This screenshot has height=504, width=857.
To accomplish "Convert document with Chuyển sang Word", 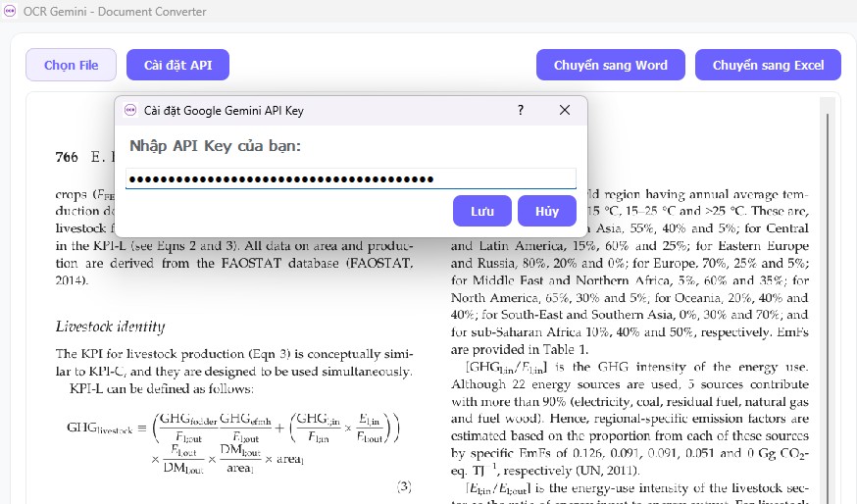I will coord(610,66).
